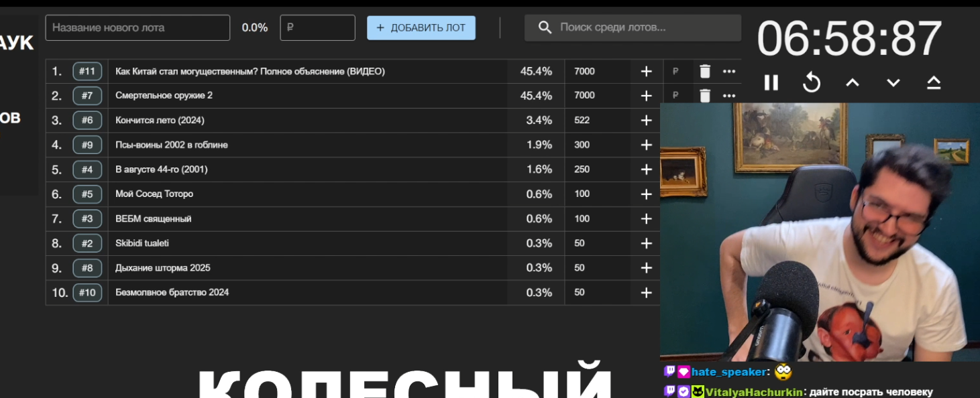Select lot badge #6
The width and height of the screenshot is (980, 398).
point(87,121)
